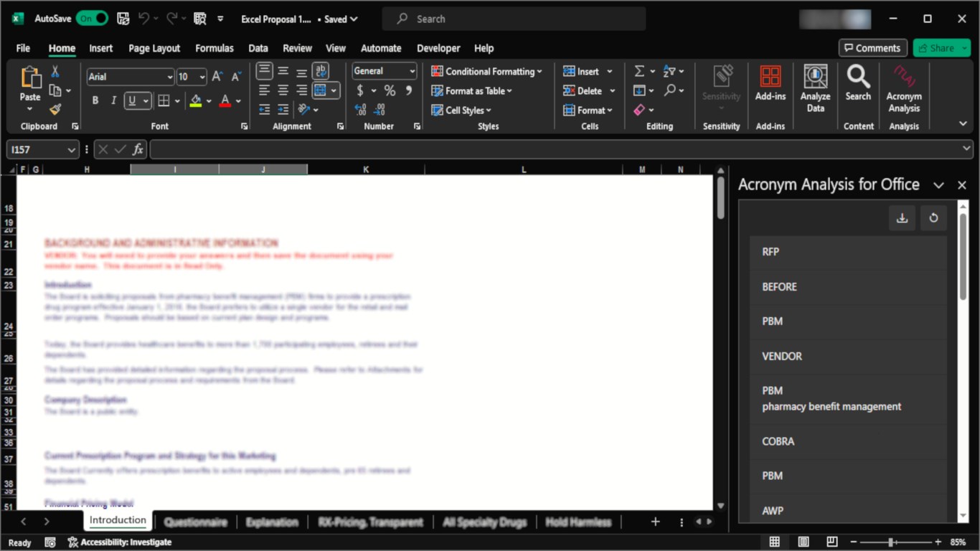
Task: Toggle bold formatting
Action: tap(95, 101)
